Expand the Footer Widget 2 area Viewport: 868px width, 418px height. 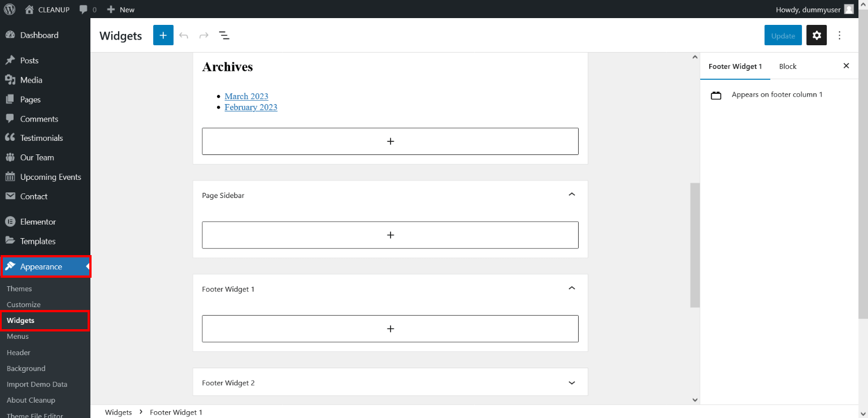(x=571, y=383)
